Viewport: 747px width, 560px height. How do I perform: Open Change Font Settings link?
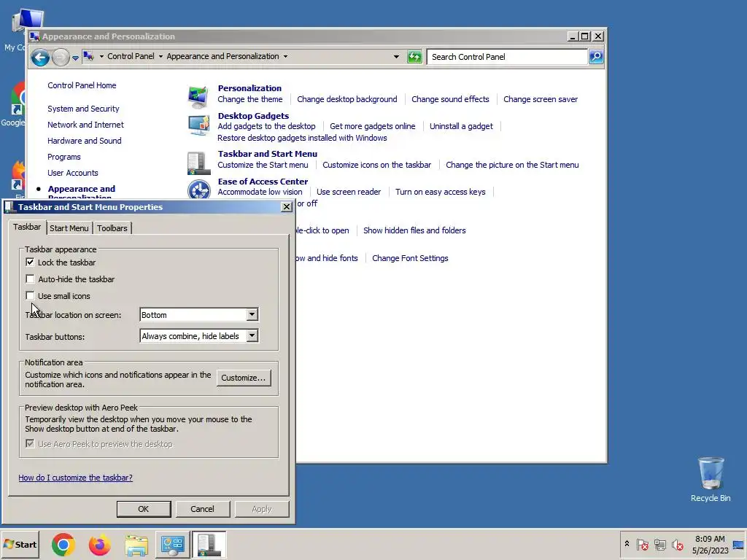410,258
